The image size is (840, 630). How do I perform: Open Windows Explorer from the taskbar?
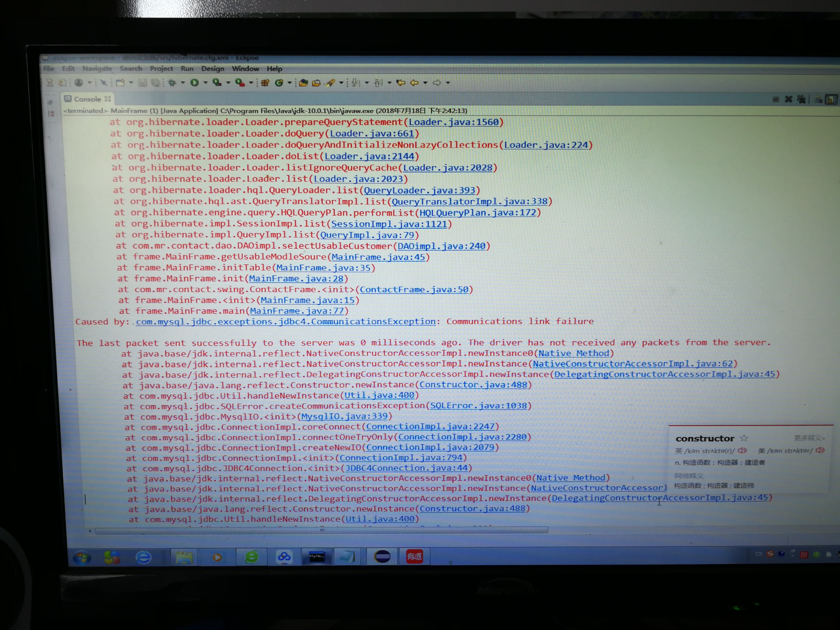pos(184,557)
